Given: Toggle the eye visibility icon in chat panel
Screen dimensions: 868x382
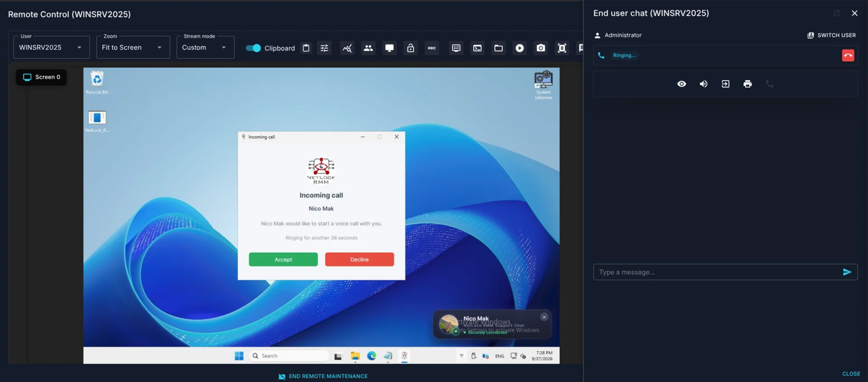Looking at the screenshot, I should 682,84.
